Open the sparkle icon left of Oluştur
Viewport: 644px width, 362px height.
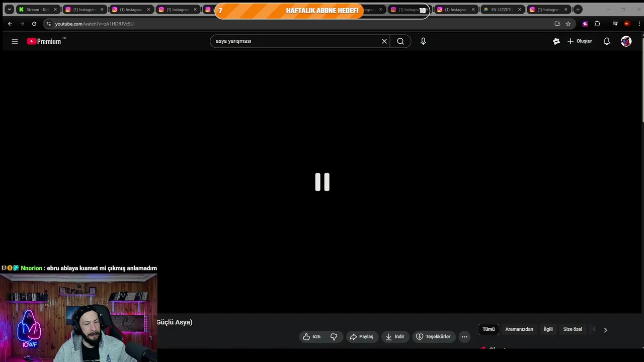tap(556, 41)
